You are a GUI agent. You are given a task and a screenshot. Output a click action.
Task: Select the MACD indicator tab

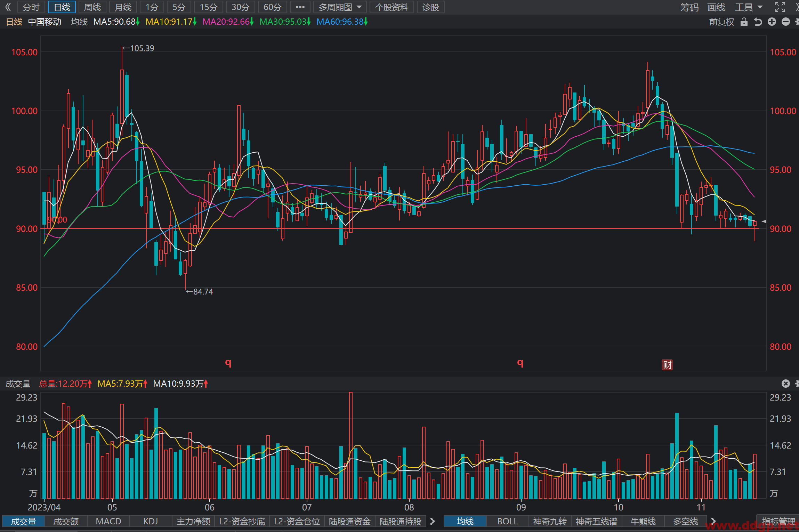[108, 521]
